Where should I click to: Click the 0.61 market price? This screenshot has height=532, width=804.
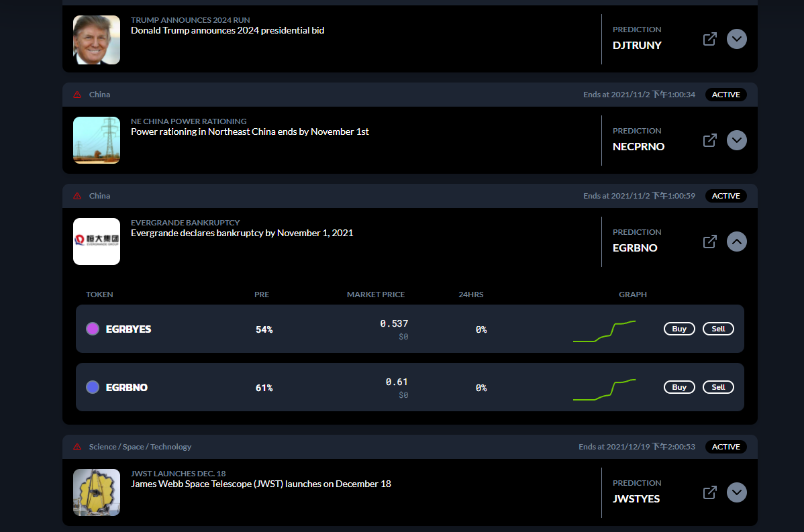point(397,382)
